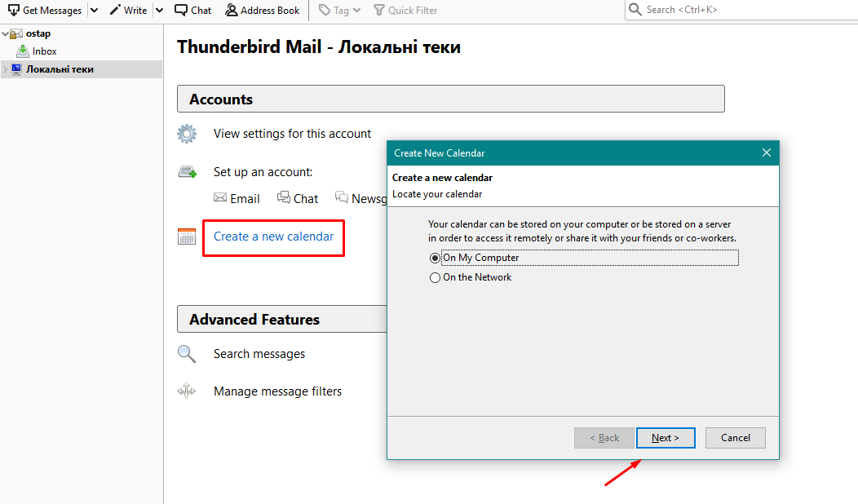
Task: Click the Advanced Features section header
Action: pos(282,319)
